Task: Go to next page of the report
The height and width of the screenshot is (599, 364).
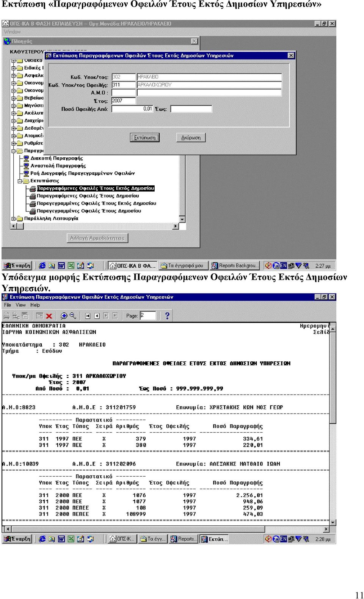Action: [106, 316]
